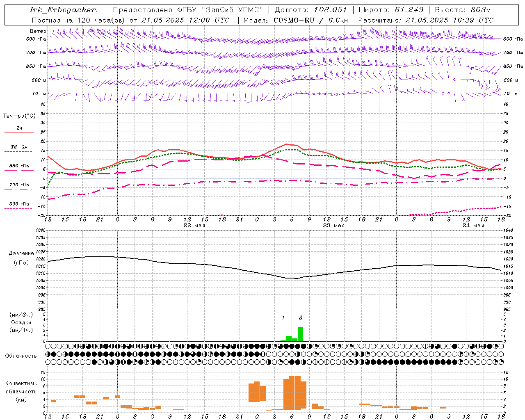Click the 850 гПа temperature legend entry
This screenshot has height=420, width=525.
click(19, 166)
